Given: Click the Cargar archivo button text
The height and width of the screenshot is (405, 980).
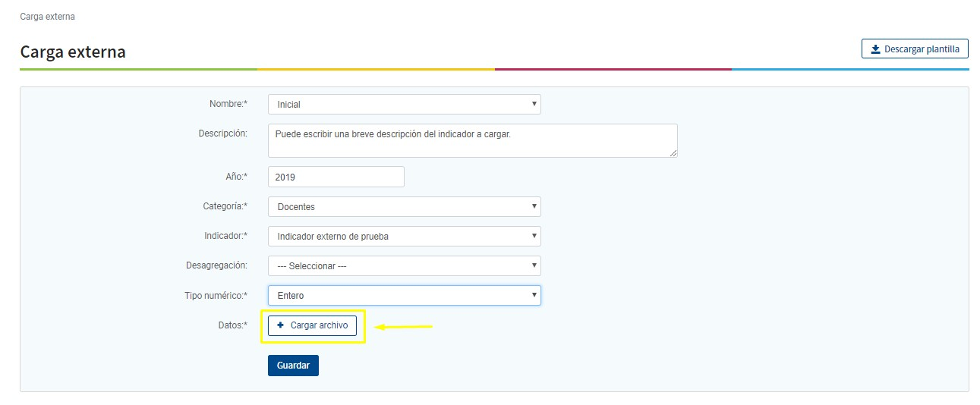Looking at the screenshot, I should point(319,325).
